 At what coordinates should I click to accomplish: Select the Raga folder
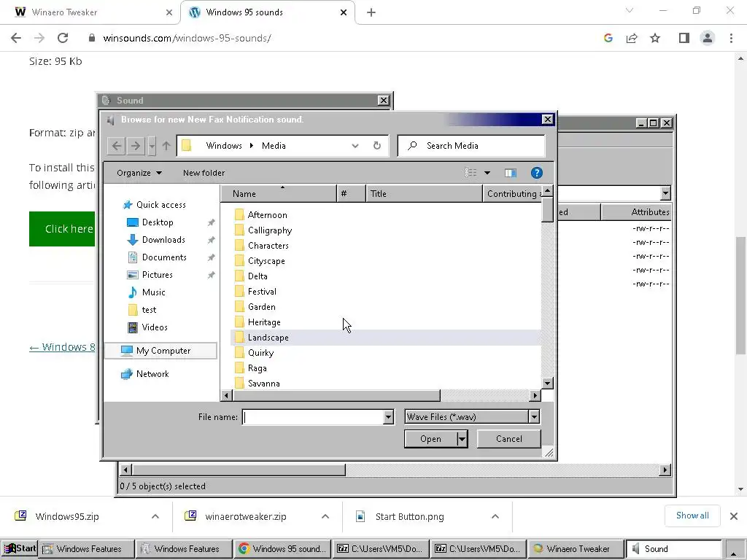(x=258, y=368)
